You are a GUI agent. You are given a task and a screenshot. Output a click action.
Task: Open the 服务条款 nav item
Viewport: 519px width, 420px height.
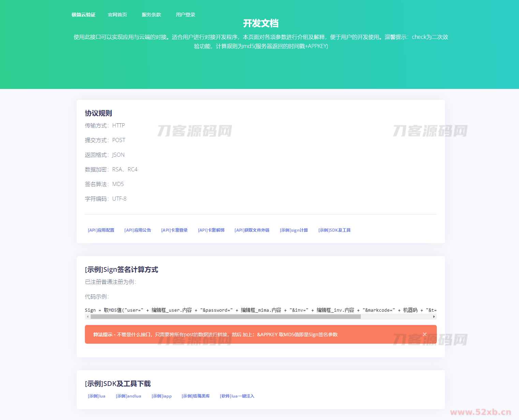click(x=151, y=15)
